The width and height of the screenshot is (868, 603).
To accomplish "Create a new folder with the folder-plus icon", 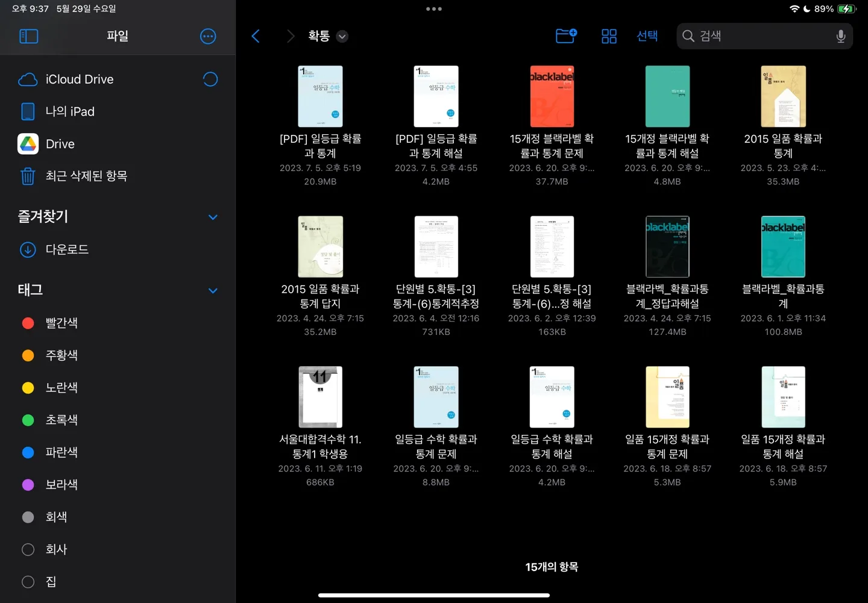I will tap(566, 36).
